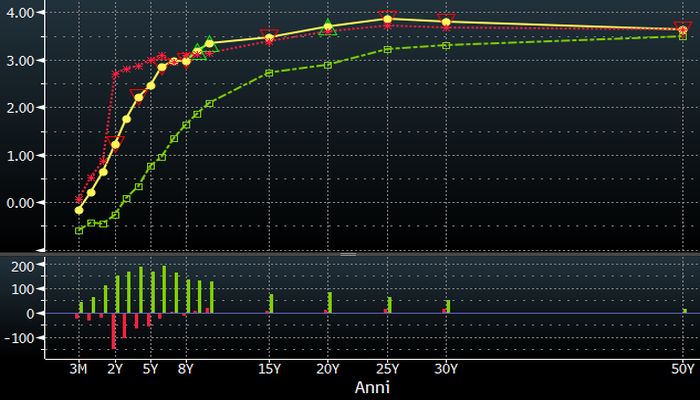Click the largest negative red bar at 2Y
Image resolution: width=700 pixels, height=400 pixels.
pos(113,331)
